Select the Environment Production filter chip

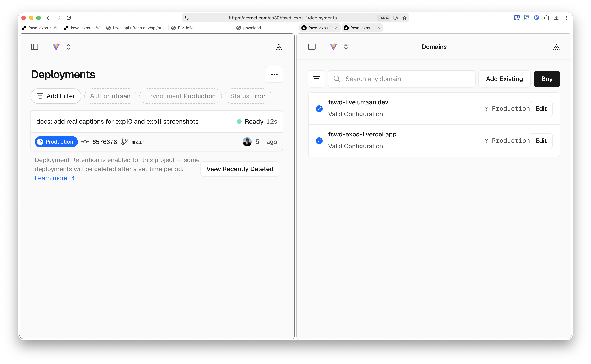pos(181,96)
